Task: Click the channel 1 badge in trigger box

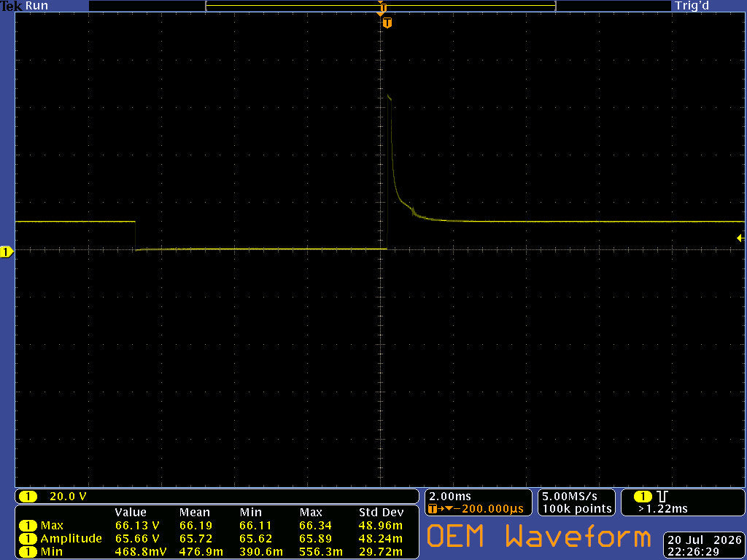Action: (643, 497)
